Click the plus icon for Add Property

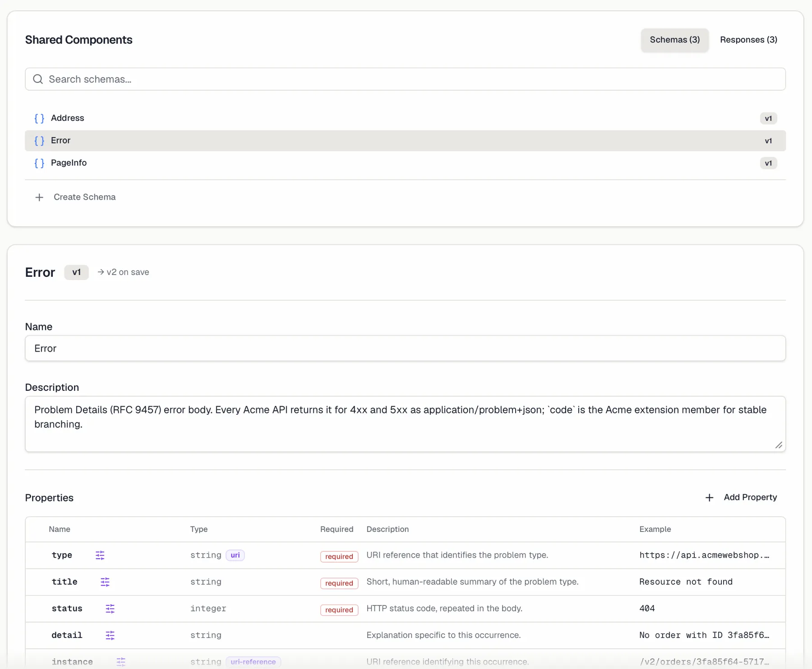click(x=709, y=498)
